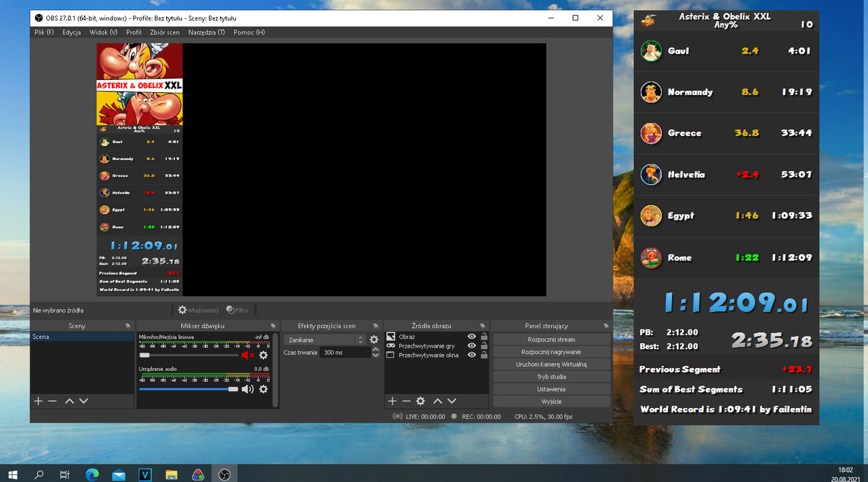Open settings gear for Mikrofon/Wejście liniowe

coord(263,355)
